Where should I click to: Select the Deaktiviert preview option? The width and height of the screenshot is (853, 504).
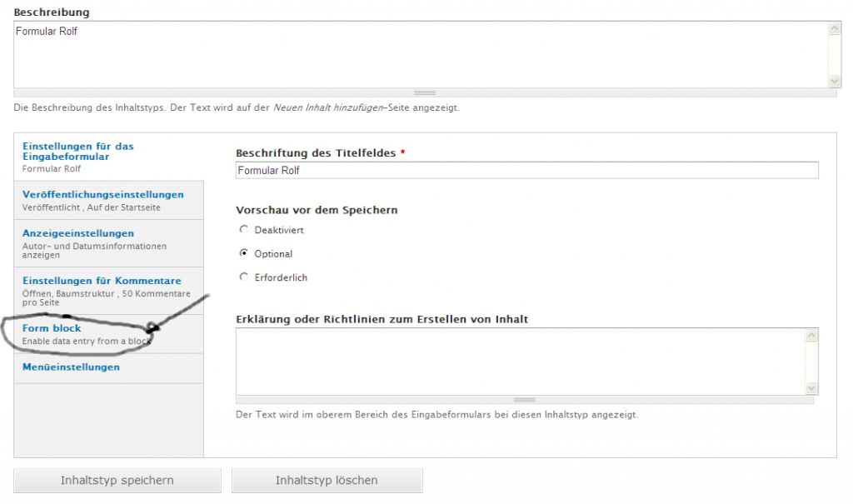click(x=243, y=230)
